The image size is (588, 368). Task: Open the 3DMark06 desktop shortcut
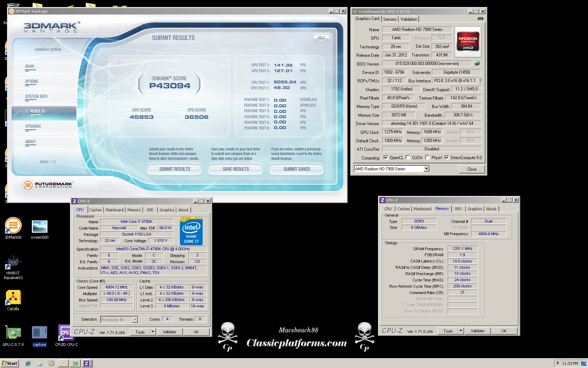[x=13, y=228]
